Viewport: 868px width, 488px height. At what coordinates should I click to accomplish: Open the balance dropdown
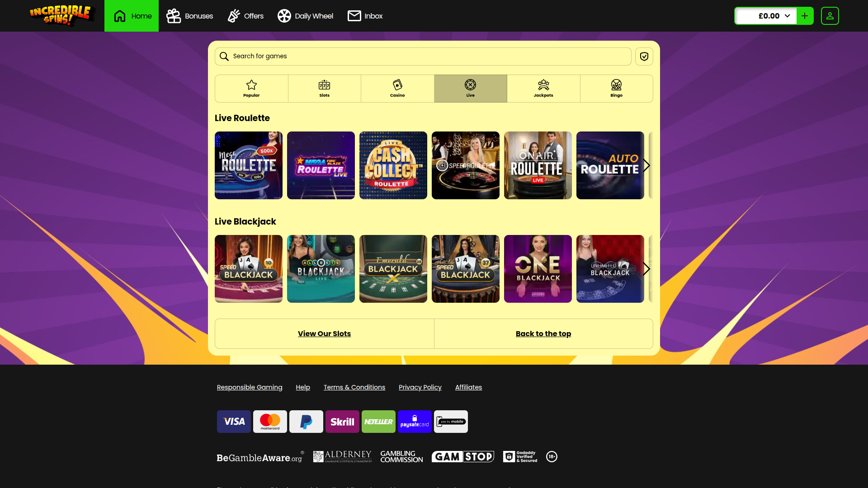click(x=787, y=15)
